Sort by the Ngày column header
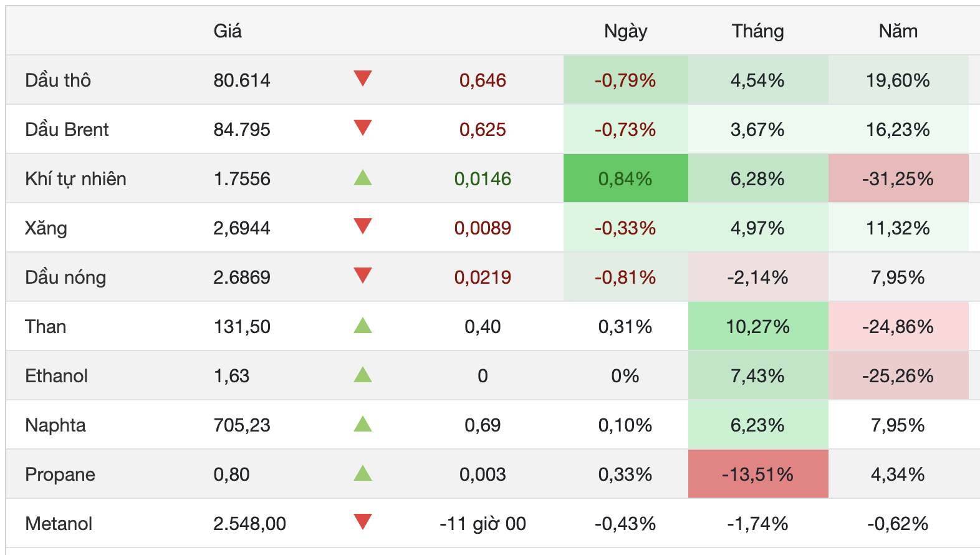The image size is (980, 555). 626,31
